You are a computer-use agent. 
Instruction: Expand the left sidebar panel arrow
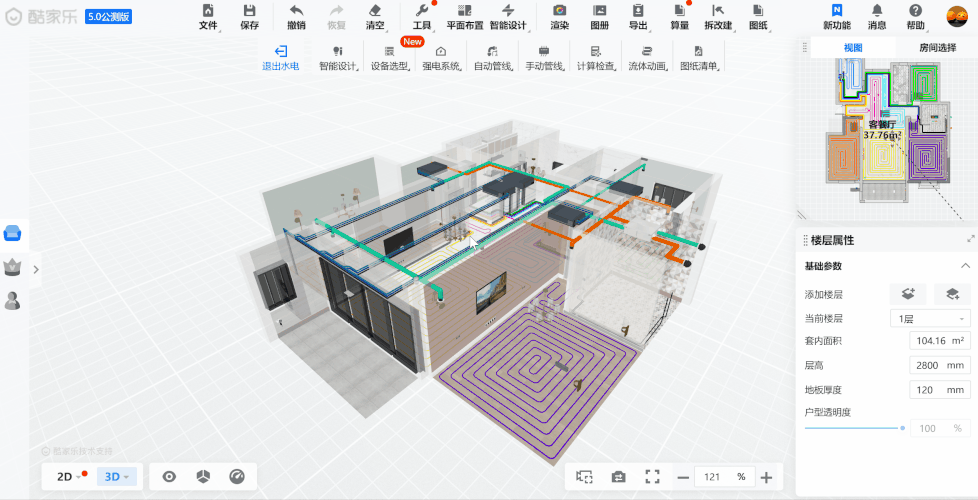[36, 269]
